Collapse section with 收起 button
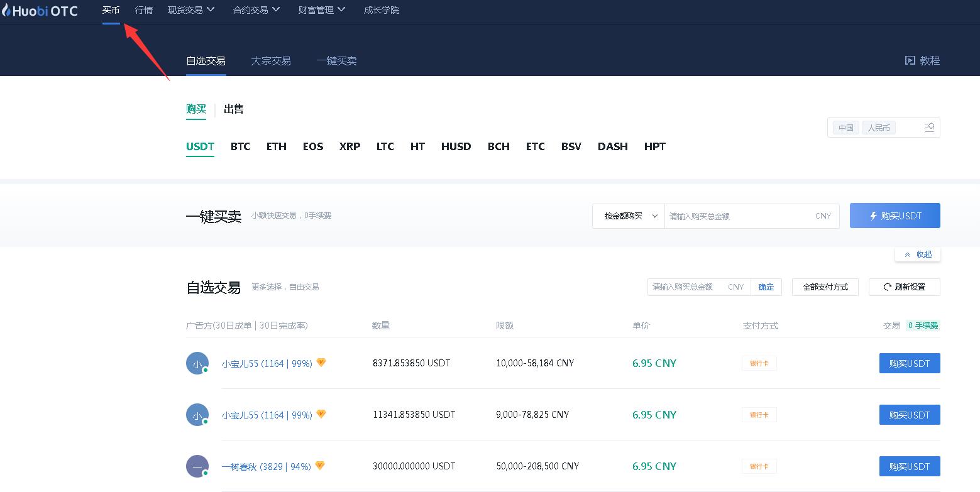The image size is (980, 492). [x=918, y=254]
